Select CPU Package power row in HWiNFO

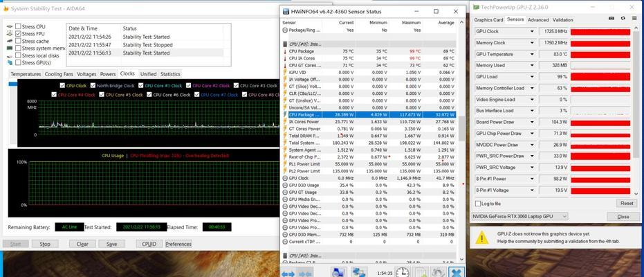click(369, 115)
